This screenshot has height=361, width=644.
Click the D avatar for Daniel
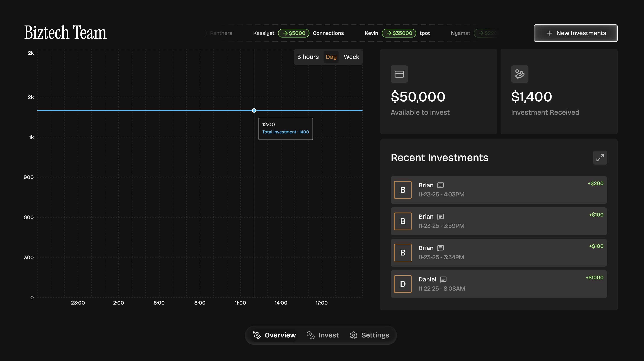(403, 284)
